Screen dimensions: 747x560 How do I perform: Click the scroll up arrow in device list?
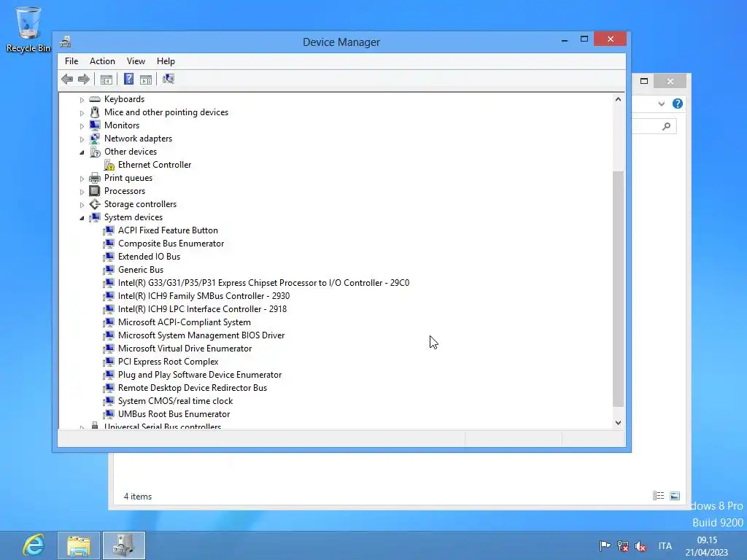pyautogui.click(x=618, y=99)
